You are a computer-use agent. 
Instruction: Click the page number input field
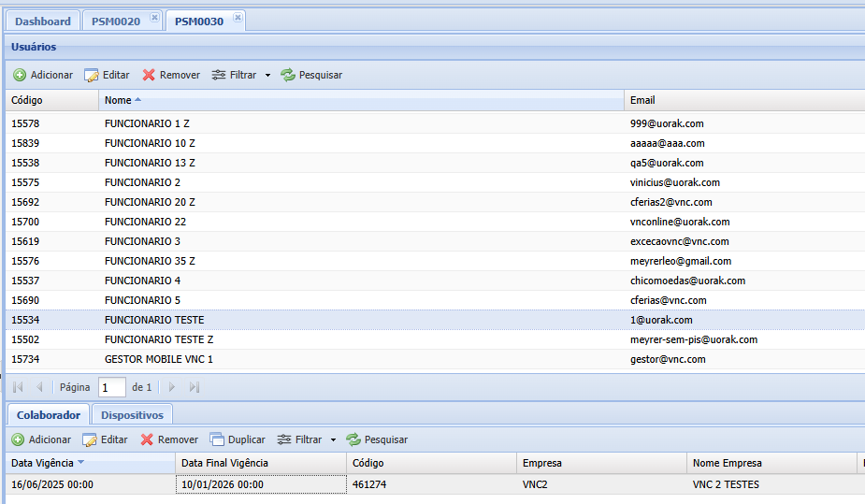coord(112,388)
